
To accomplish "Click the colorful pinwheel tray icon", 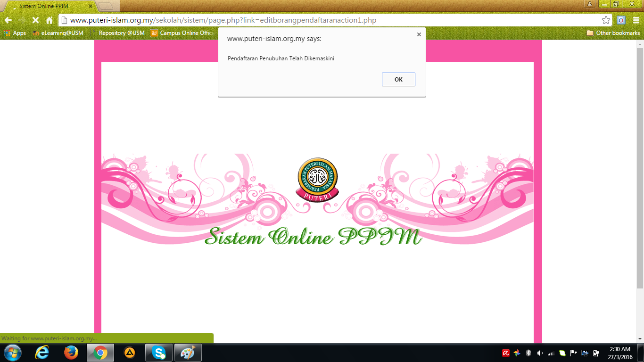I will pos(517,353).
